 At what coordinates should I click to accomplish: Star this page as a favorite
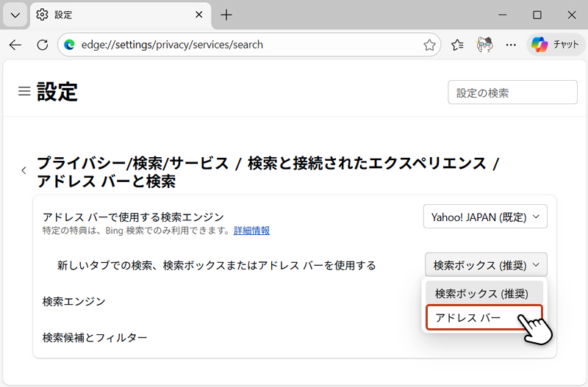tap(429, 45)
